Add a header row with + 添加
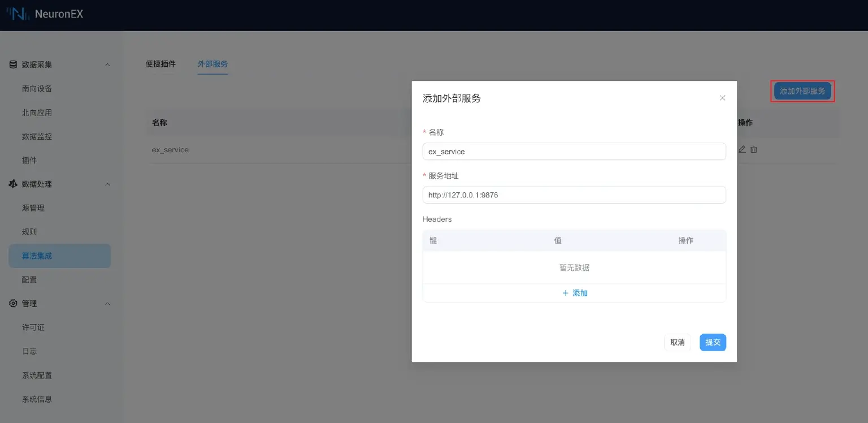Screen dimensions: 868x423 tap(574, 293)
